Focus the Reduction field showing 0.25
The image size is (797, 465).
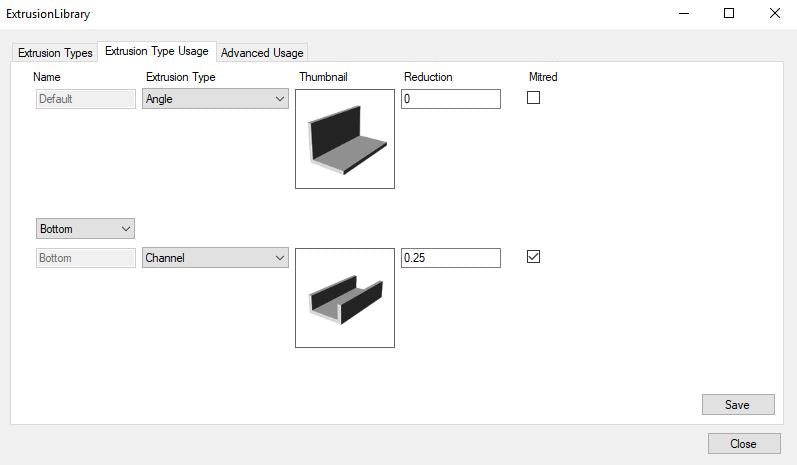(450, 258)
